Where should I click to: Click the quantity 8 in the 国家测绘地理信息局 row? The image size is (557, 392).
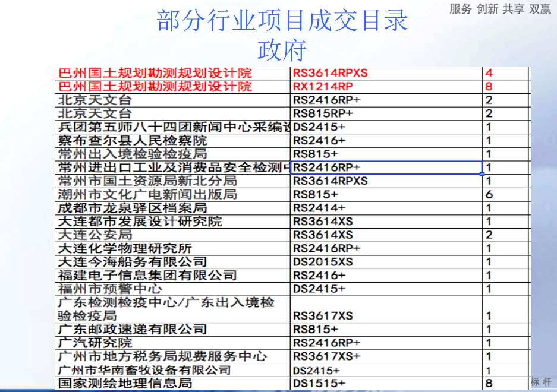[505, 384]
